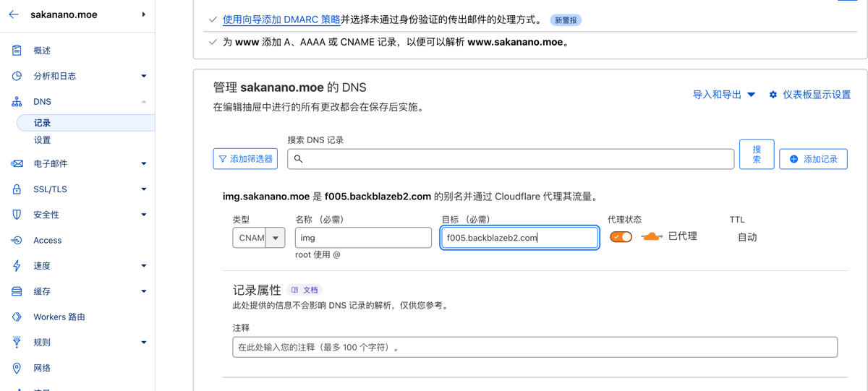Viewport: 868px width, 391px height.
Task: Click the 分析和日志 chart icon
Action: [x=17, y=76]
